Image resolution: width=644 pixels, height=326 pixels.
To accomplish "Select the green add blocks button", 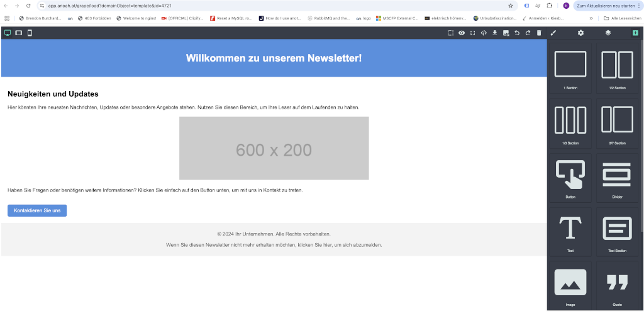I will pos(635,33).
